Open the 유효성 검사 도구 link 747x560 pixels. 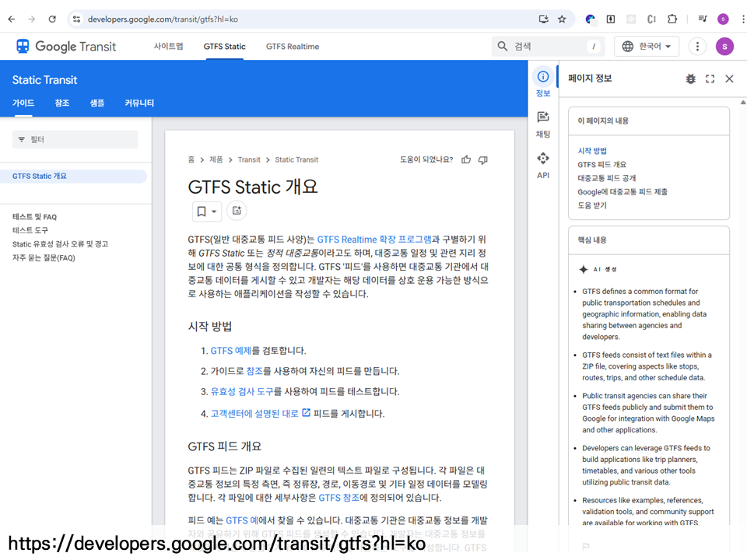242,391
